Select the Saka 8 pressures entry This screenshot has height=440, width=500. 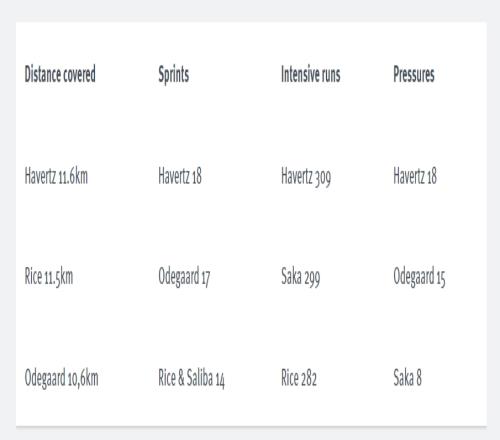point(407,377)
